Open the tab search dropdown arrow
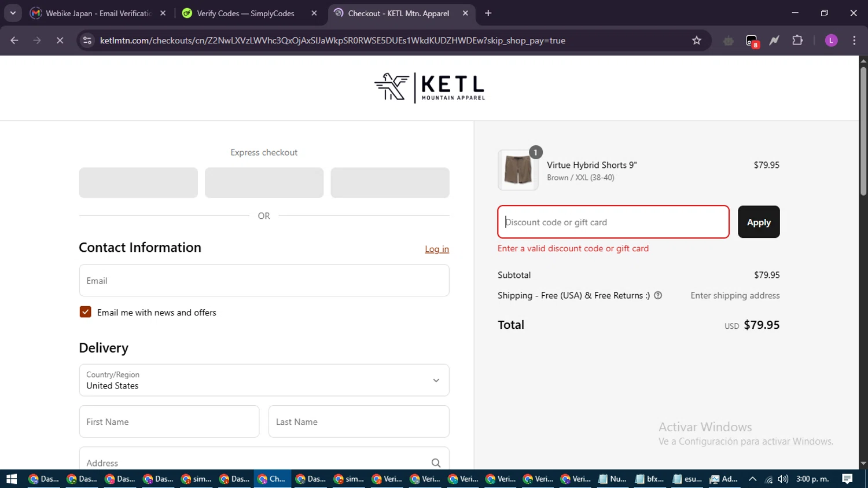The height and width of the screenshot is (488, 868). pos(13,13)
